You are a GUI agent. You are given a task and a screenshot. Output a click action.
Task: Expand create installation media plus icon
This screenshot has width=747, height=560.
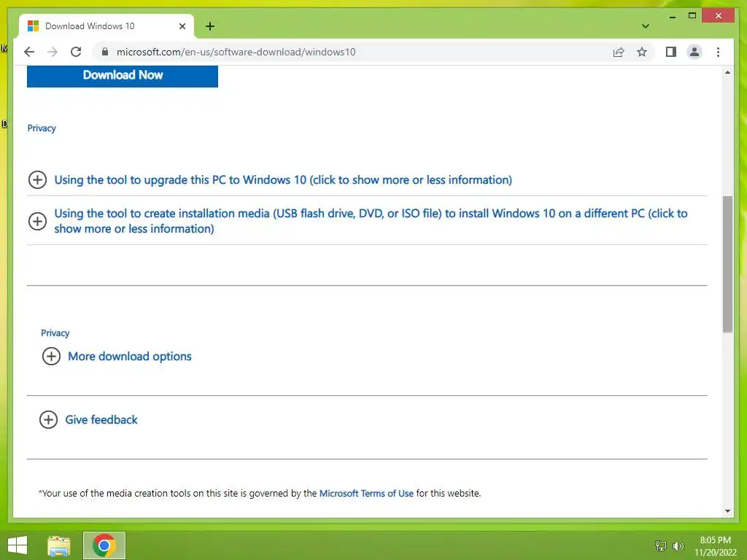click(x=37, y=221)
